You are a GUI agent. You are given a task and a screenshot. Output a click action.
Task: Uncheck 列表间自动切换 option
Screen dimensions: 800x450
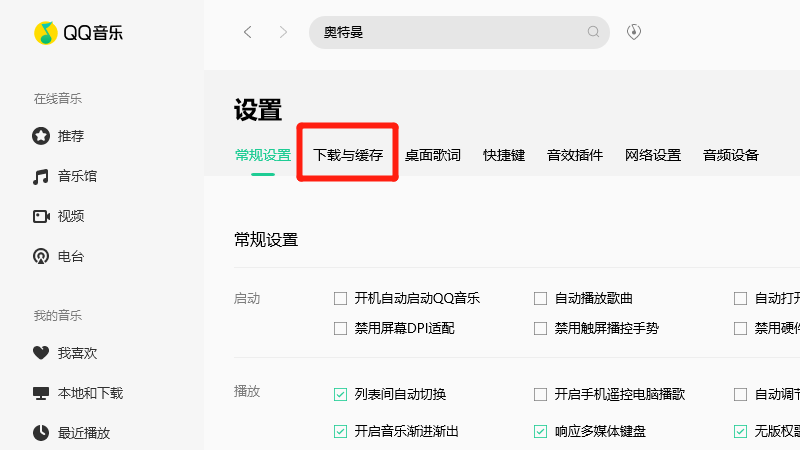[x=341, y=394]
